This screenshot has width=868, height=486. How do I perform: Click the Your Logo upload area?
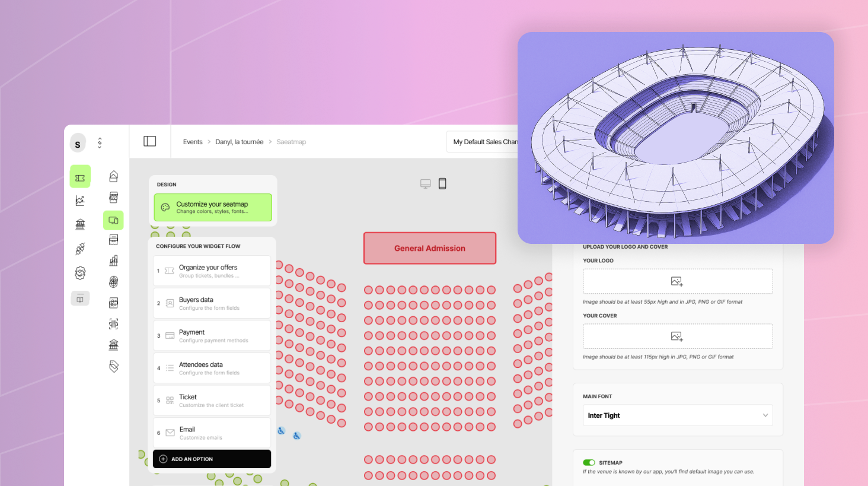coord(677,281)
